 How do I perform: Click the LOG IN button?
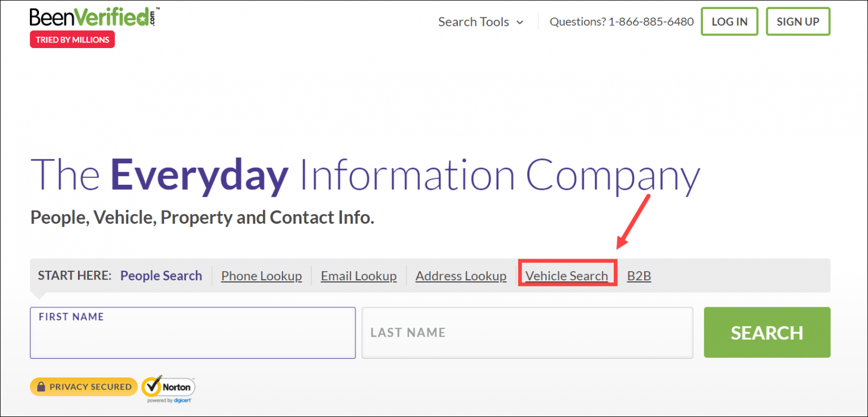729,21
